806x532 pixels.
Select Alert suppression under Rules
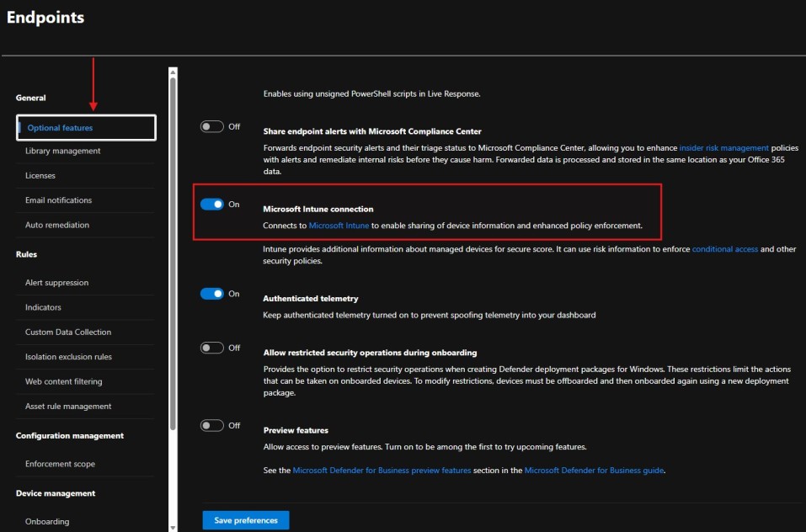tap(56, 283)
